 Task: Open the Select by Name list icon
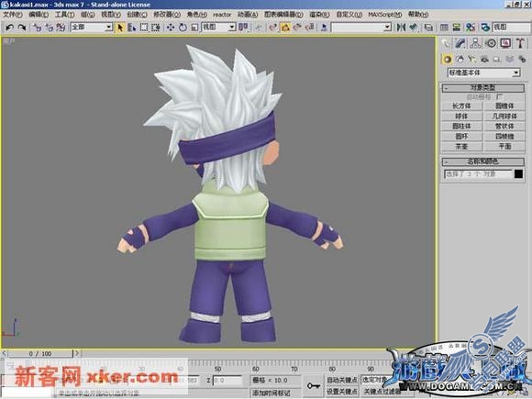(x=132, y=28)
